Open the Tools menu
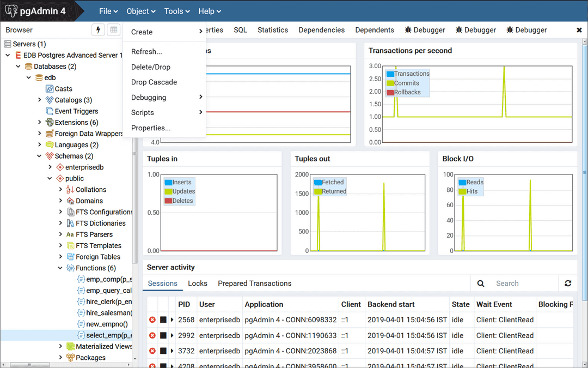 [x=177, y=11]
